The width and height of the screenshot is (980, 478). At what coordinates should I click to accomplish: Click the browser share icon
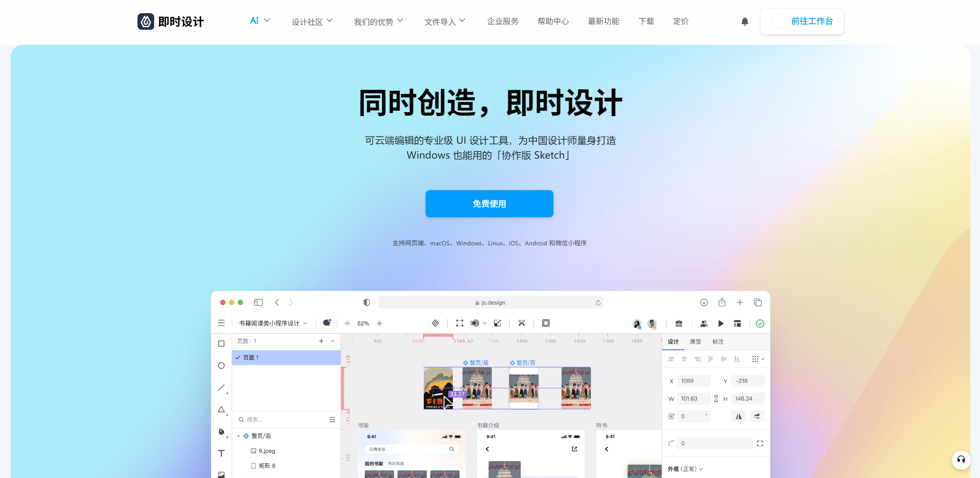click(722, 302)
